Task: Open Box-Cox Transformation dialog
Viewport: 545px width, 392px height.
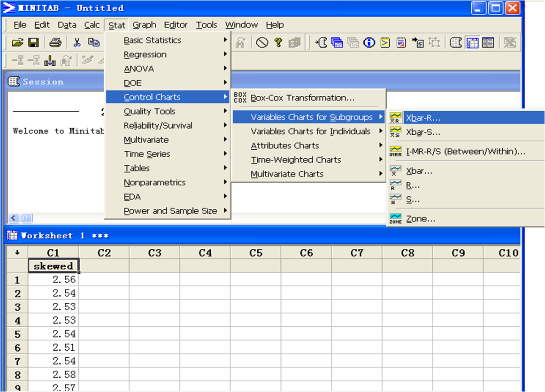Action: click(302, 98)
